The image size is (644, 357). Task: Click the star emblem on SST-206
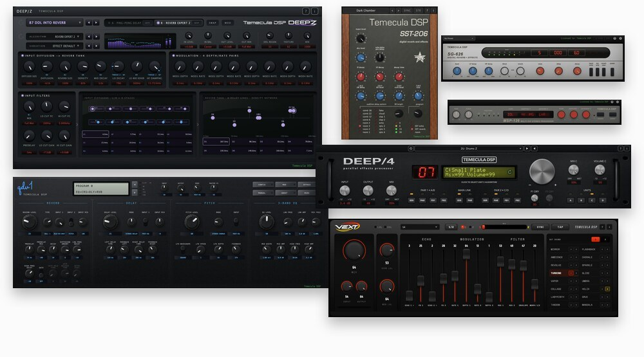419,57
